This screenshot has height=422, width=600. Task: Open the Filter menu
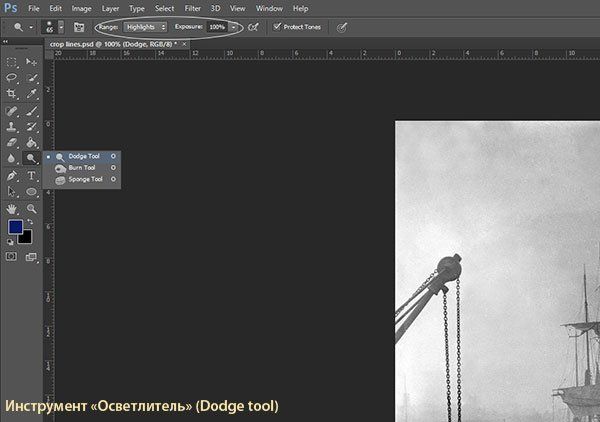(192, 8)
